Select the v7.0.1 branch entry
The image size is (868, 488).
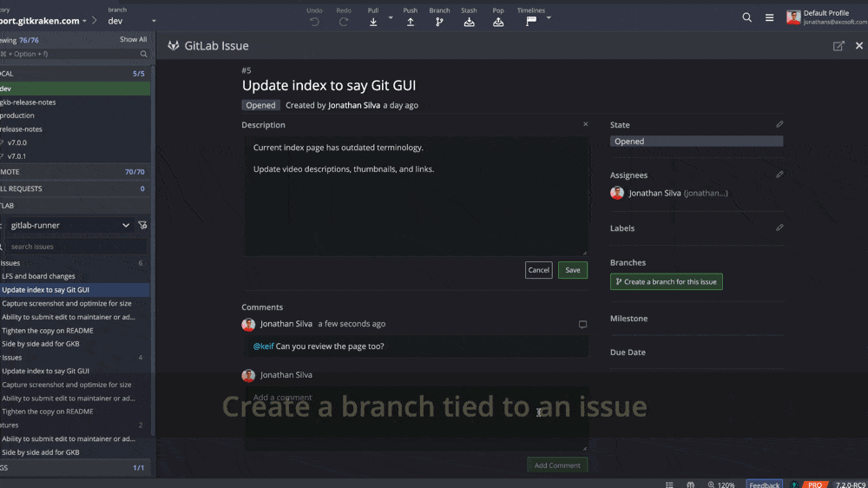(x=75, y=156)
